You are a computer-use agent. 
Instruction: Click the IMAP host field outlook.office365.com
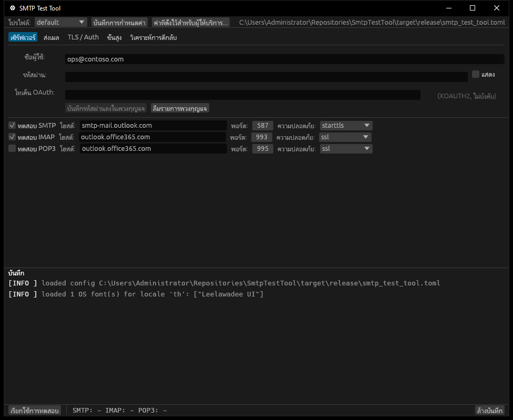click(x=152, y=137)
